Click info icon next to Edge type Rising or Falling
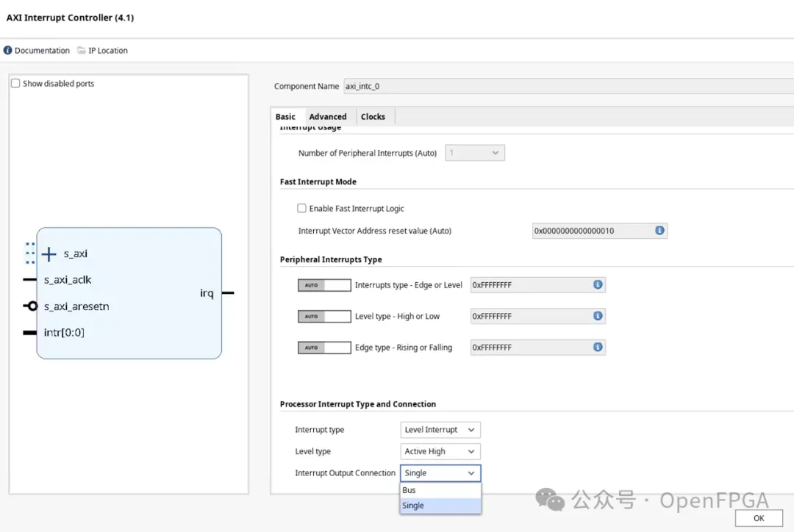Screen dimensions: 794x532 [x=598, y=348]
